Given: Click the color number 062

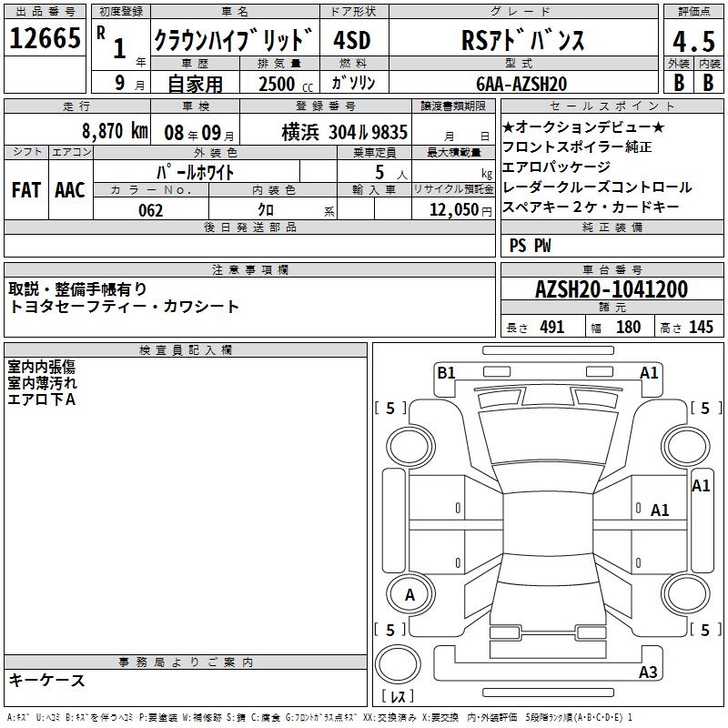Looking at the screenshot, I should [x=151, y=210].
